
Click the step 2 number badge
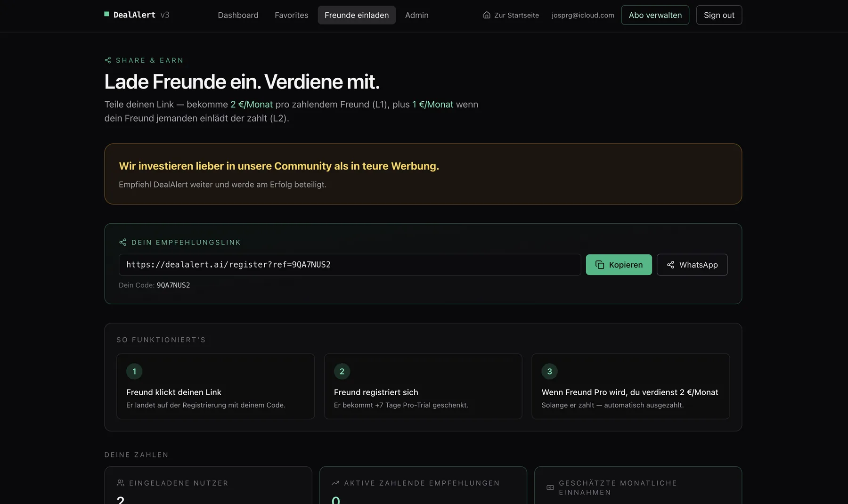point(342,371)
